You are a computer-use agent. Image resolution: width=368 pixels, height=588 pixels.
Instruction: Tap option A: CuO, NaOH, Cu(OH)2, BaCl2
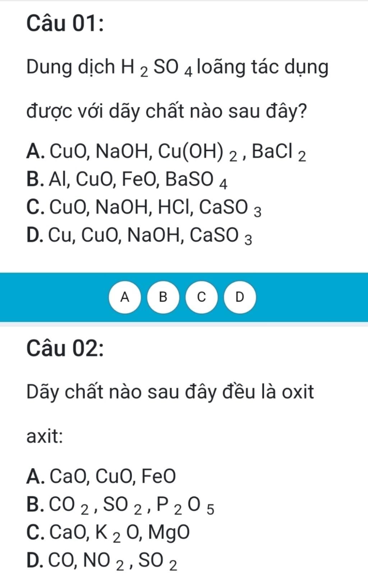[166, 151]
